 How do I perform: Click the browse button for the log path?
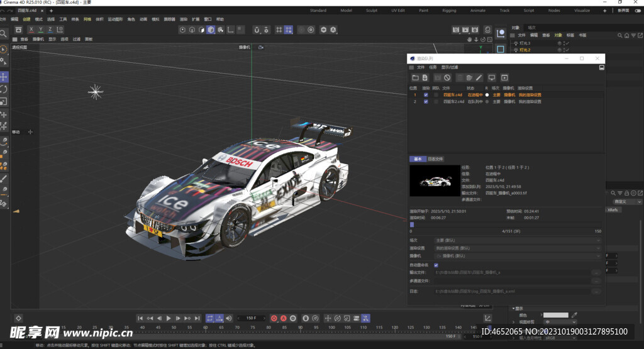coord(596,291)
